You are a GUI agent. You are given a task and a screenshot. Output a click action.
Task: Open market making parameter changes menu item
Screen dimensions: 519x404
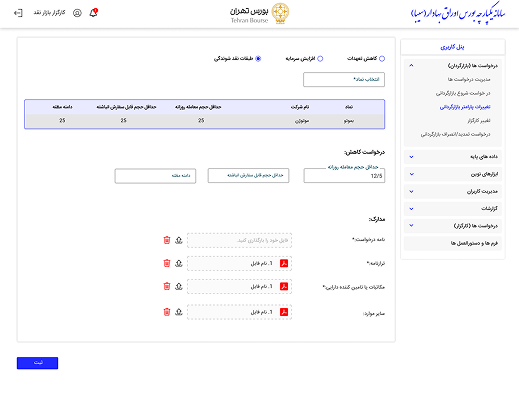point(465,107)
